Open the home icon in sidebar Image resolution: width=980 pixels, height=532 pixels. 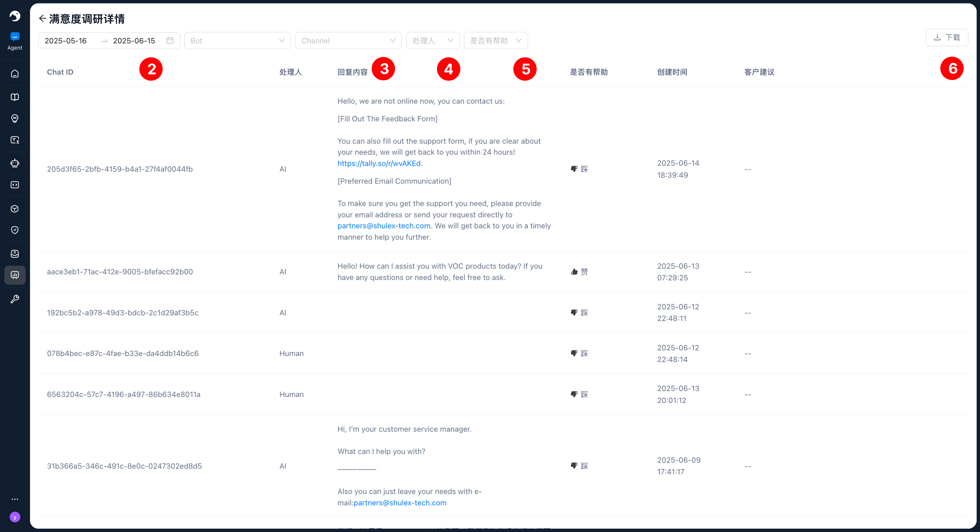click(x=15, y=73)
